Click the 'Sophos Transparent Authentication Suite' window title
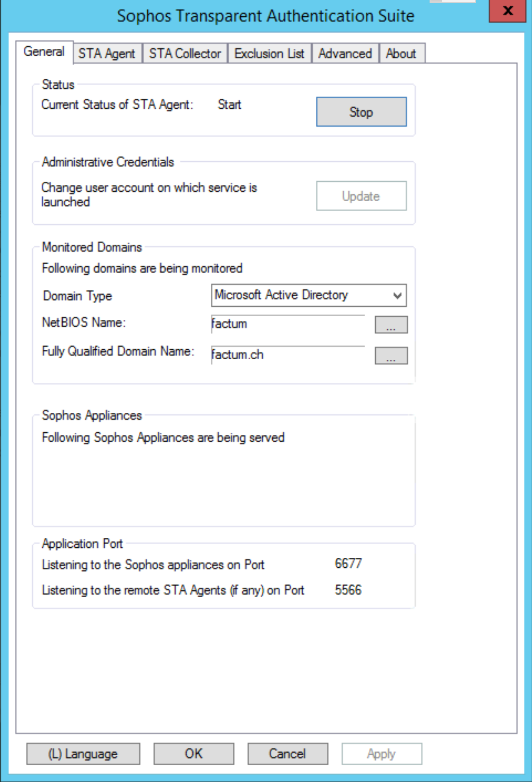The width and height of the screenshot is (532, 782). [x=266, y=16]
